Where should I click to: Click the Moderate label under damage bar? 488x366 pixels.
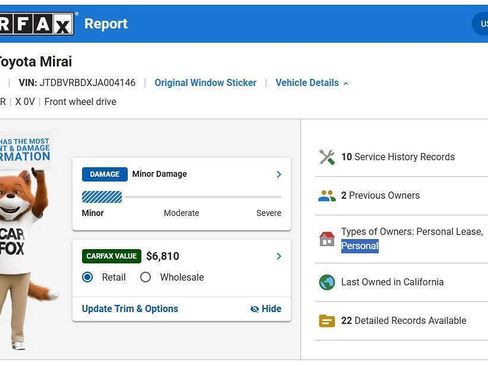[x=181, y=213]
